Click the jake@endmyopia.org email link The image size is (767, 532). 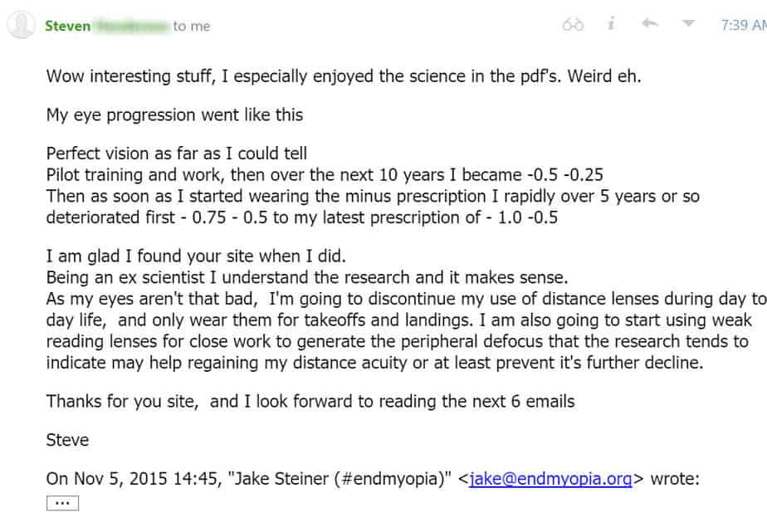click(550, 478)
